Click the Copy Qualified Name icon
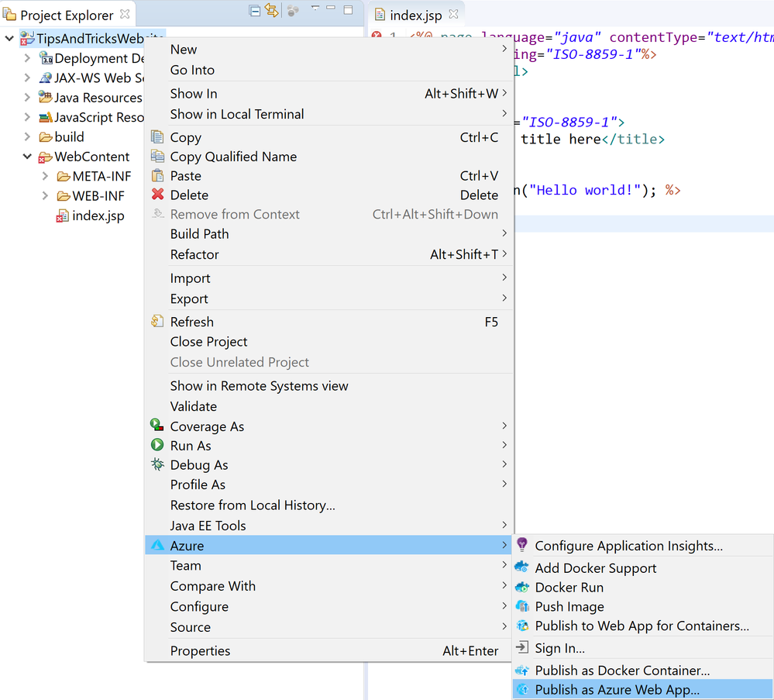Screen dimensions: 774x700 tap(157, 156)
